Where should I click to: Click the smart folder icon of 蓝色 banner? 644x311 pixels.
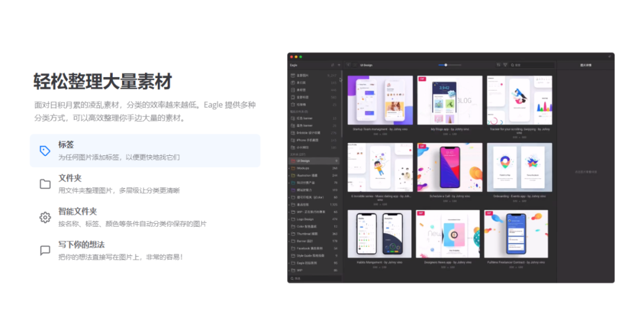tap(293, 125)
